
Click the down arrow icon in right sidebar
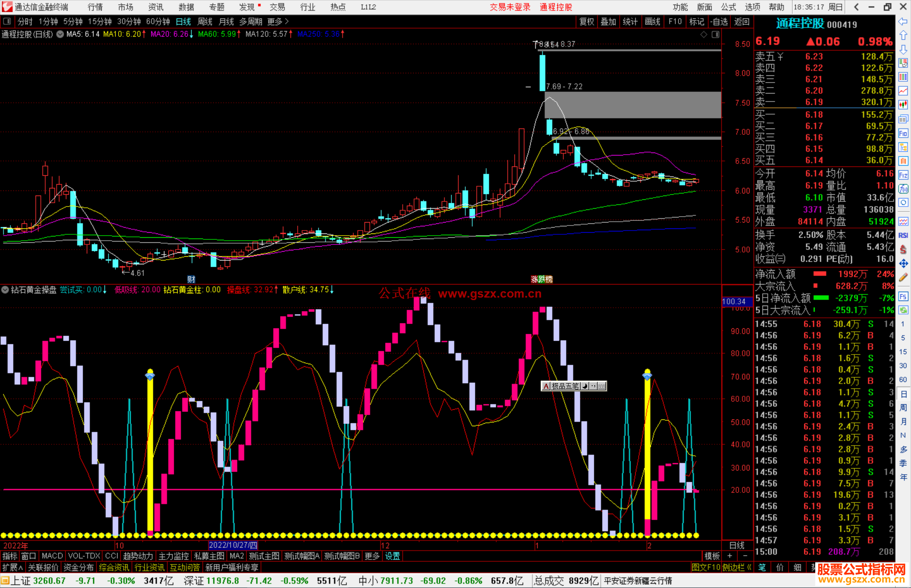point(903,49)
